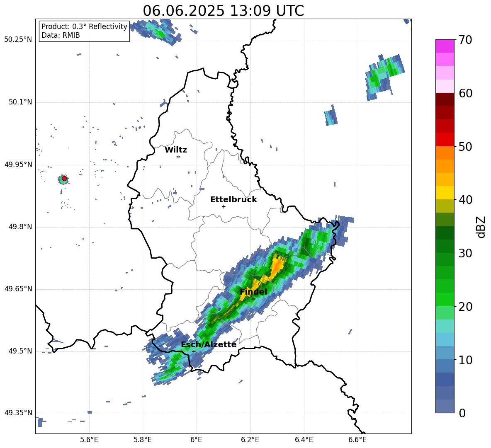Click the colorbar 10 tick label
Viewport: 491px width, 448px height.
pyautogui.click(x=465, y=360)
